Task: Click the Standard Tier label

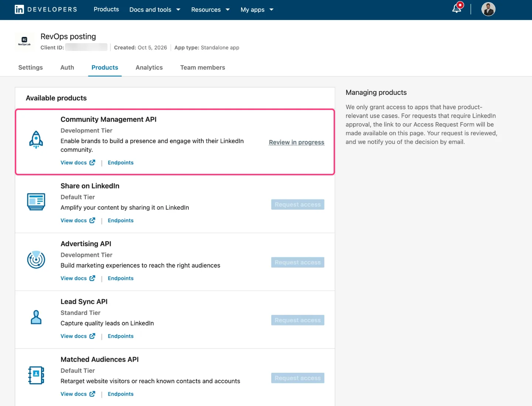Action: 81,313
